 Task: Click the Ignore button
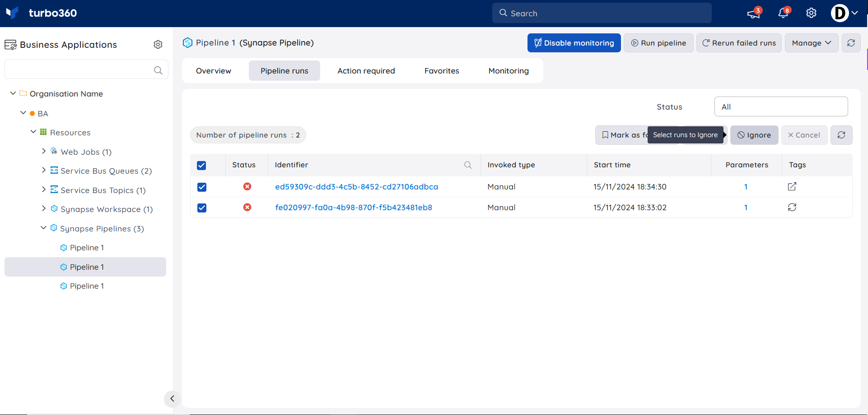[x=754, y=135]
